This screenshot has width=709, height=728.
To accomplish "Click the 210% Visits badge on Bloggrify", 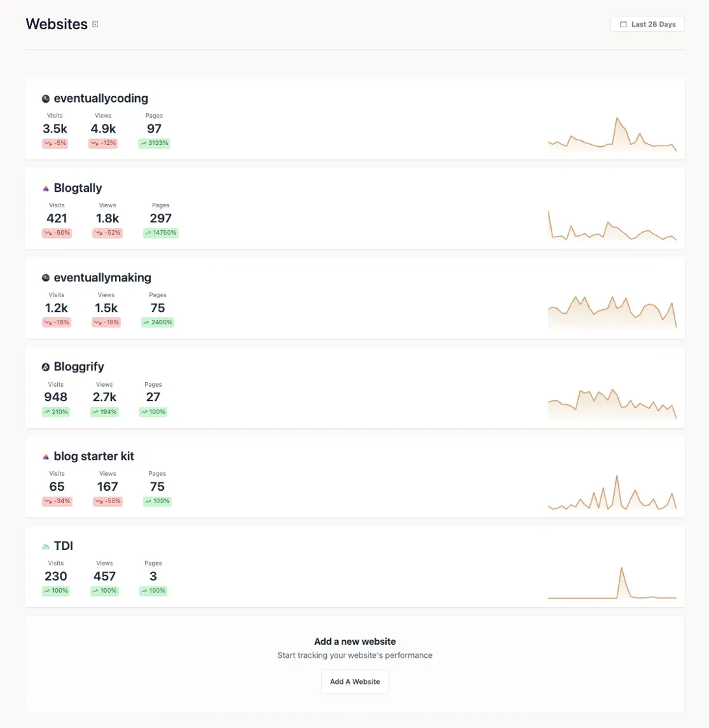I will pyautogui.click(x=56, y=411).
